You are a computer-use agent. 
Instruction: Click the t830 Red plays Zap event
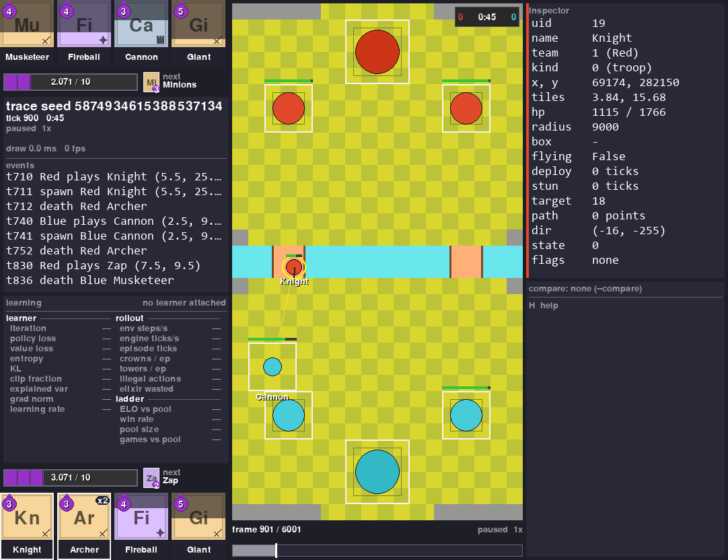coord(103,266)
